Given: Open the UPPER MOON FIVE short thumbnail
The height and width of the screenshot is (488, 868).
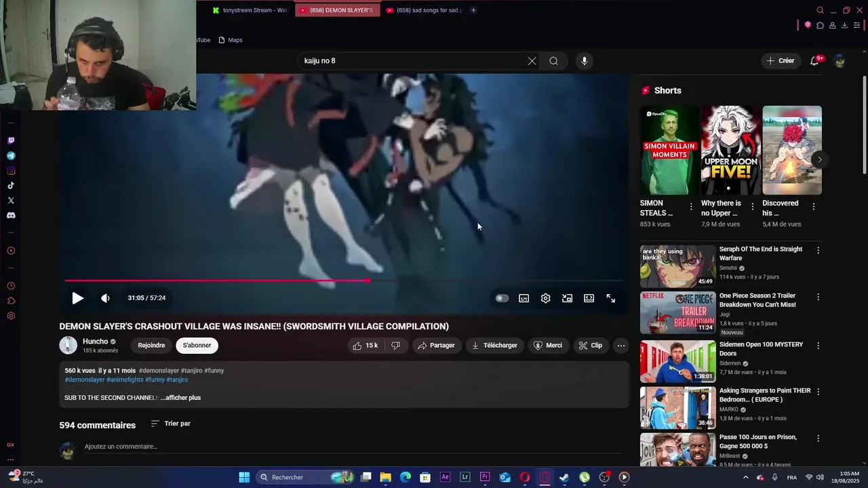Looking at the screenshot, I should tap(730, 150).
